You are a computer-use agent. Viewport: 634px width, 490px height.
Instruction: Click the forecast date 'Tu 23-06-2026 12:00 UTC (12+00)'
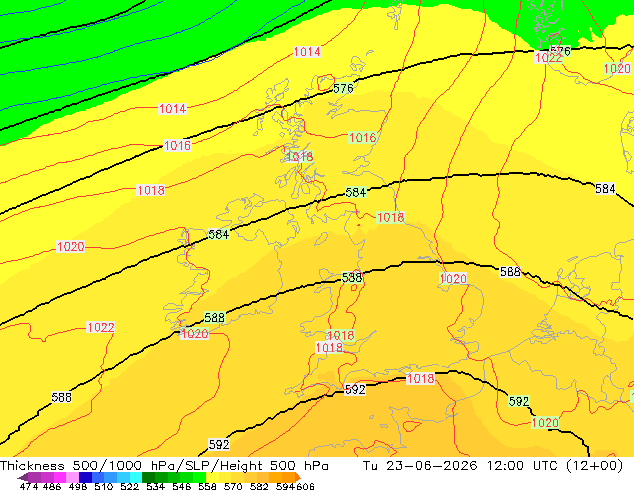pyautogui.click(x=493, y=466)
